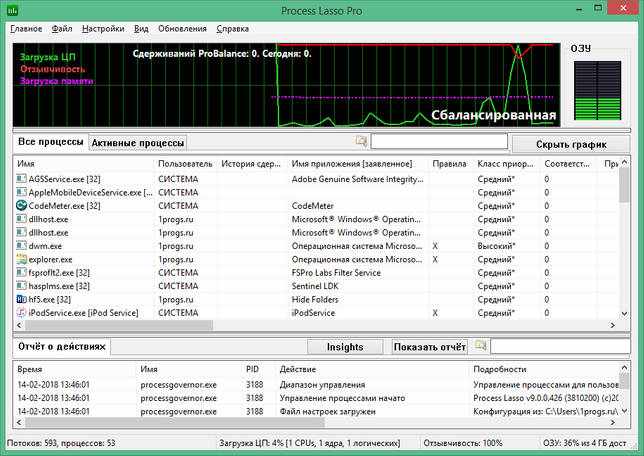Click status bar Отзывчивость: 100% text
The image size is (644, 456).
[463, 443]
